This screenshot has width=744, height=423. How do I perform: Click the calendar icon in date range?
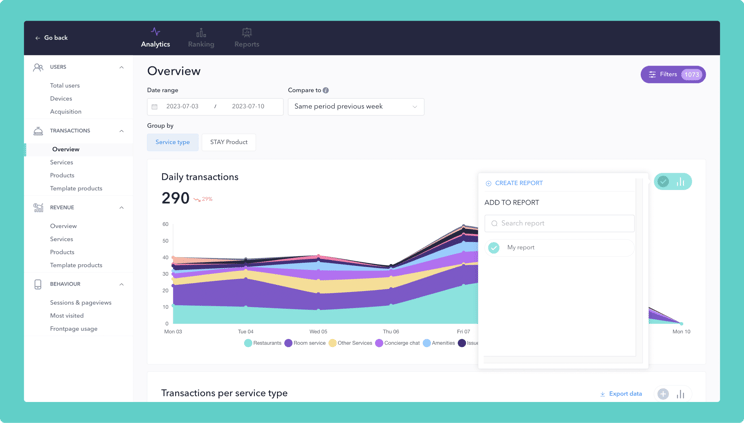tap(155, 106)
